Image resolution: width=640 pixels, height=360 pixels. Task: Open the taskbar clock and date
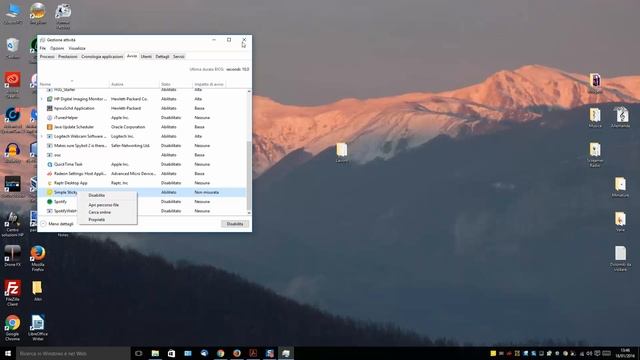tap(625, 353)
